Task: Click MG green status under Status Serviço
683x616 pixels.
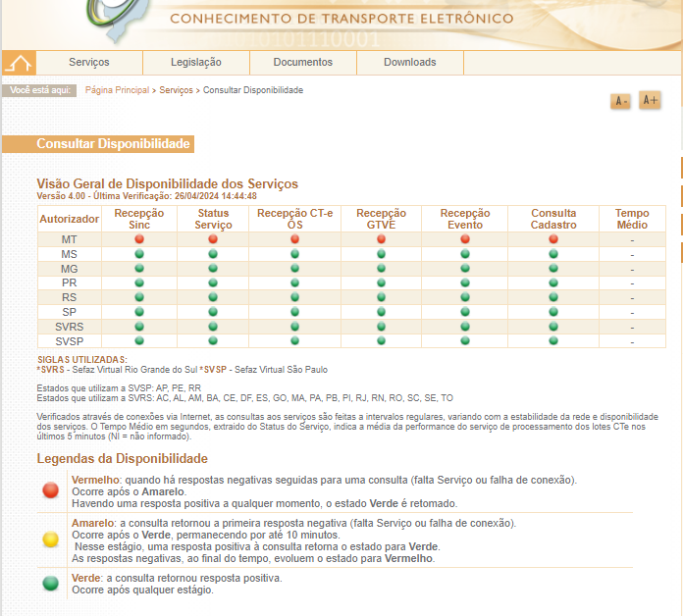Action: (x=213, y=268)
